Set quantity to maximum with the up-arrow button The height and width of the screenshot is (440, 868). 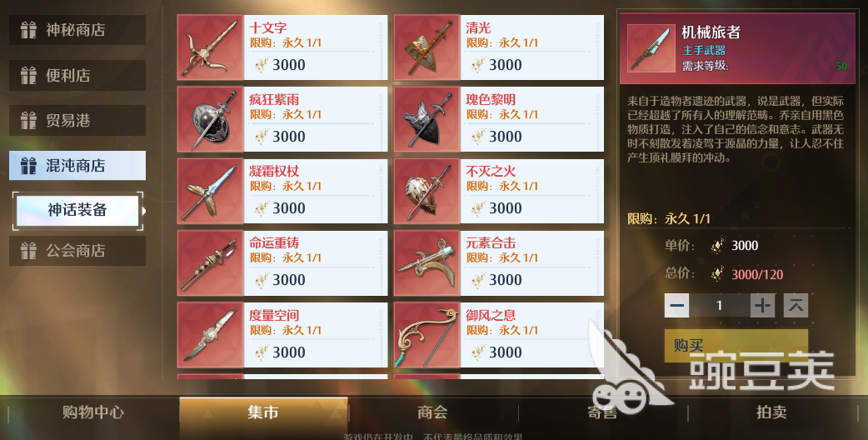796,306
